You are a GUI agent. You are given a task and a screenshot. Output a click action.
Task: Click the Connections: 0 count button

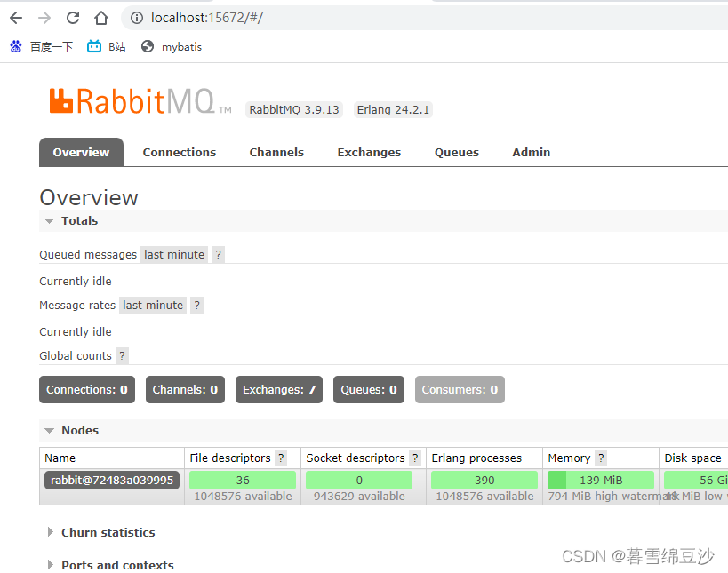click(x=87, y=389)
